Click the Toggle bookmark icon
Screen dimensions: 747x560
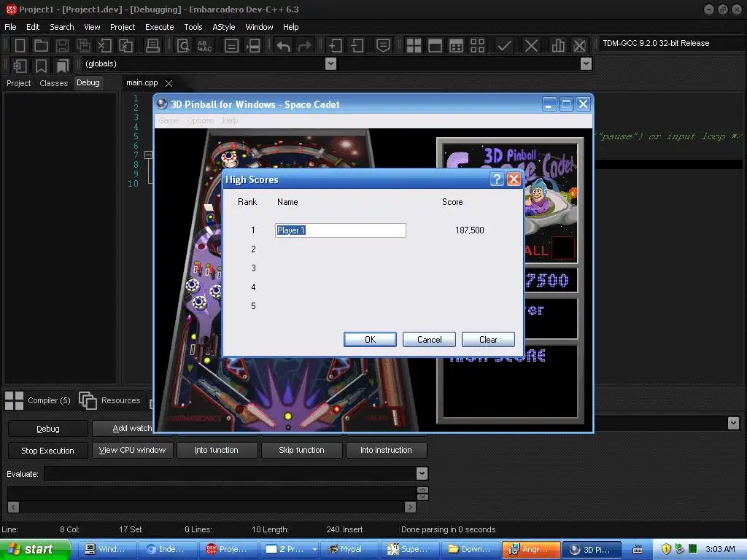pos(41,65)
